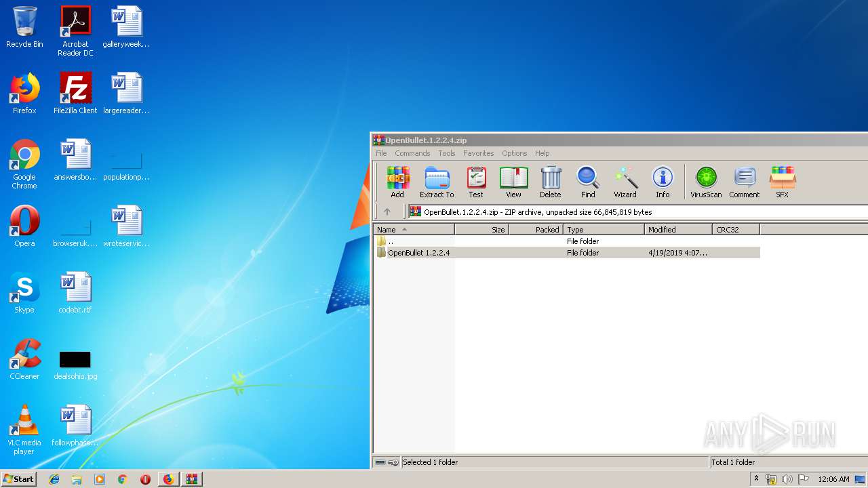Select the OpenBullet 1.2.2.4 folder row
Screen dimensions: 868x488
pos(567,253)
